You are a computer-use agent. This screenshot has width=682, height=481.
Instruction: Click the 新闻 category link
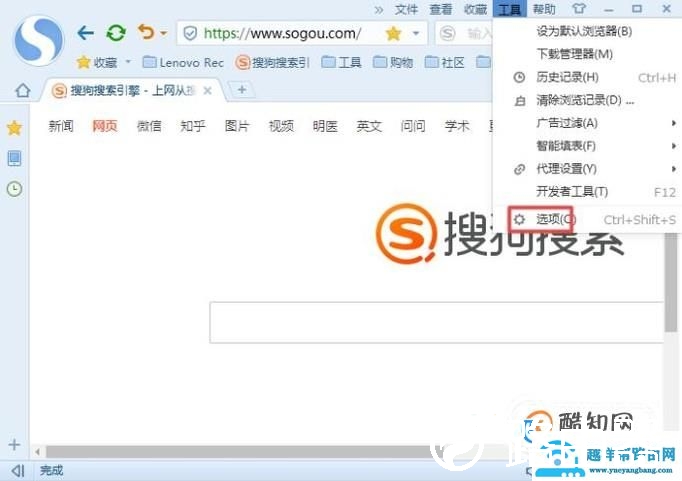point(61,126)
